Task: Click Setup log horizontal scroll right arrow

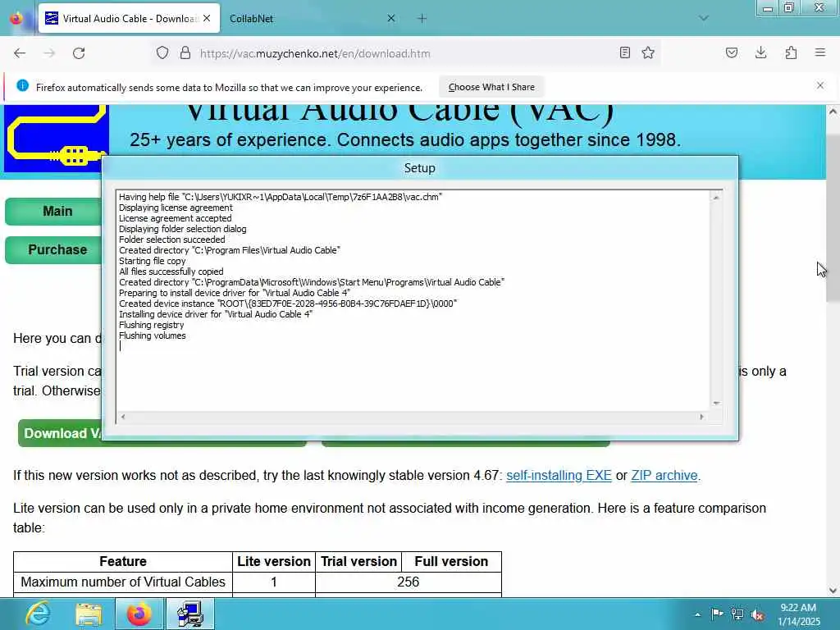Action: click(x=702, y=417)
